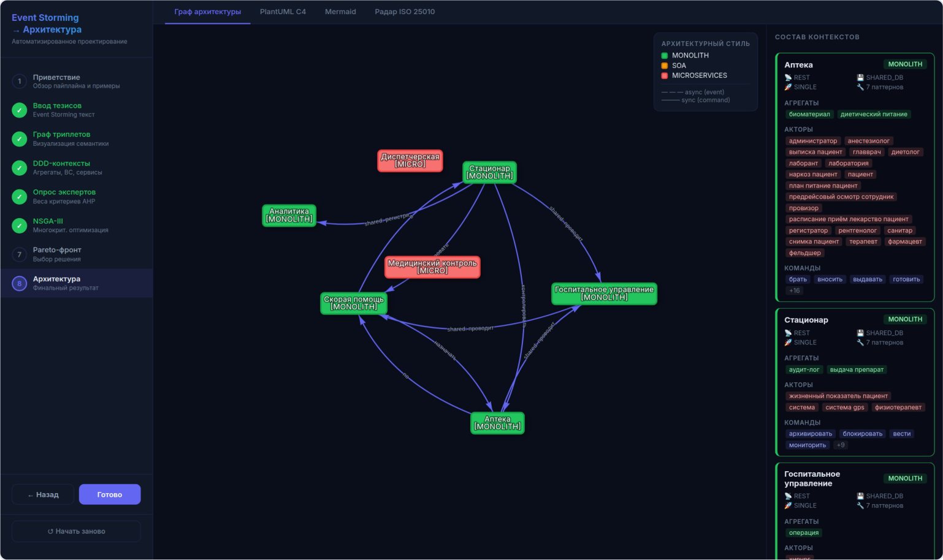Click green checkmark beside DDD-контексты
The width and height of the screenshot is (943, 560).
tap(20, 167)
